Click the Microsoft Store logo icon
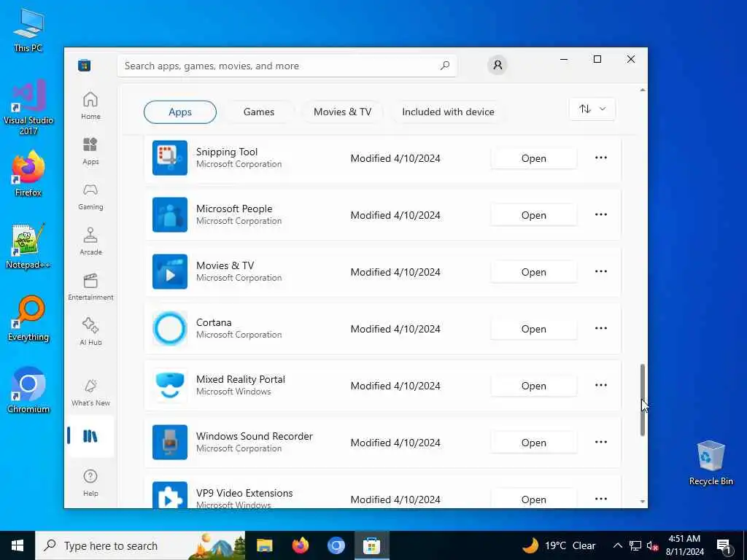The image size is (747, 560). [85, 65]
